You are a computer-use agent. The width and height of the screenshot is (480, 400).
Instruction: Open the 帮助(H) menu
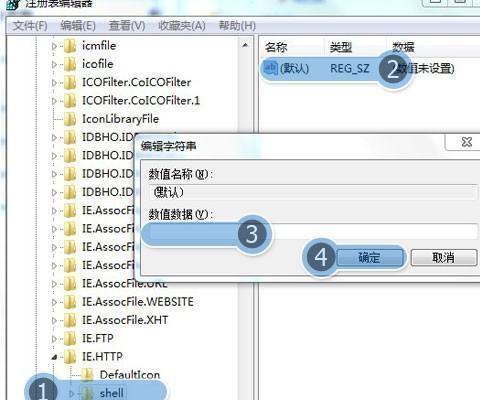coord(237,26)
